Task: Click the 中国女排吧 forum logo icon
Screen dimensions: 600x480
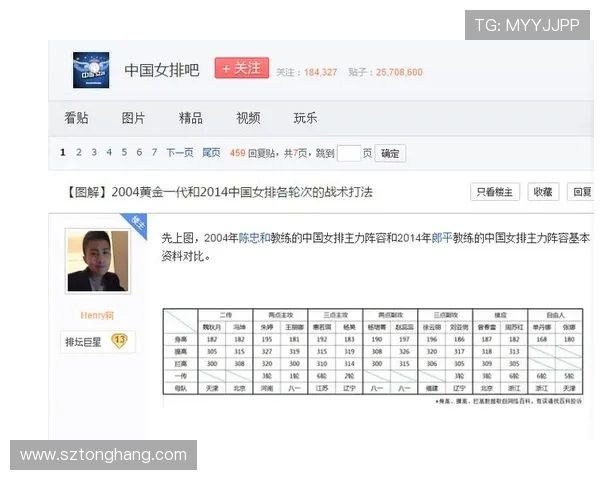Action: [x=91, y=70]
